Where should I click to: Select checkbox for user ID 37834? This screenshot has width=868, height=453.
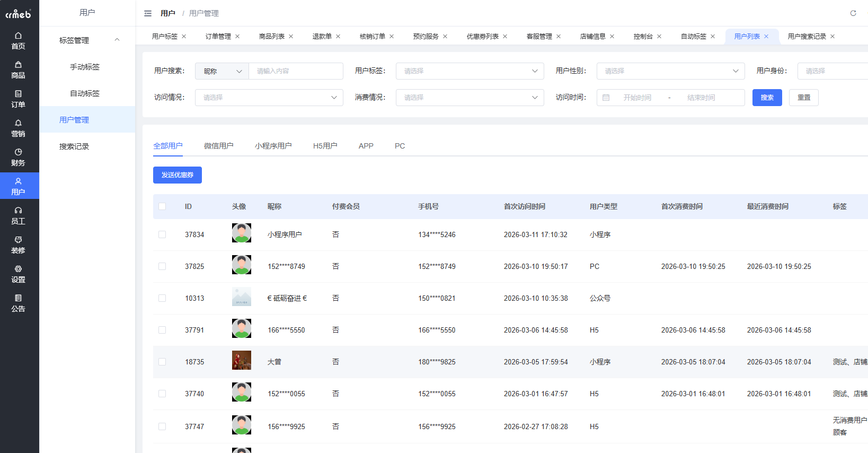click(162, 234)
